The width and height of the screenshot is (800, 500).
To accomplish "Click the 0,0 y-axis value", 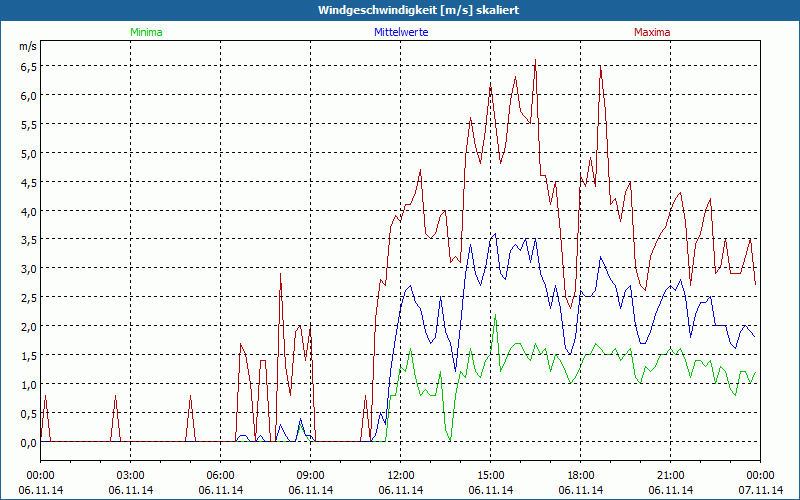I will (x=28, y=443).
